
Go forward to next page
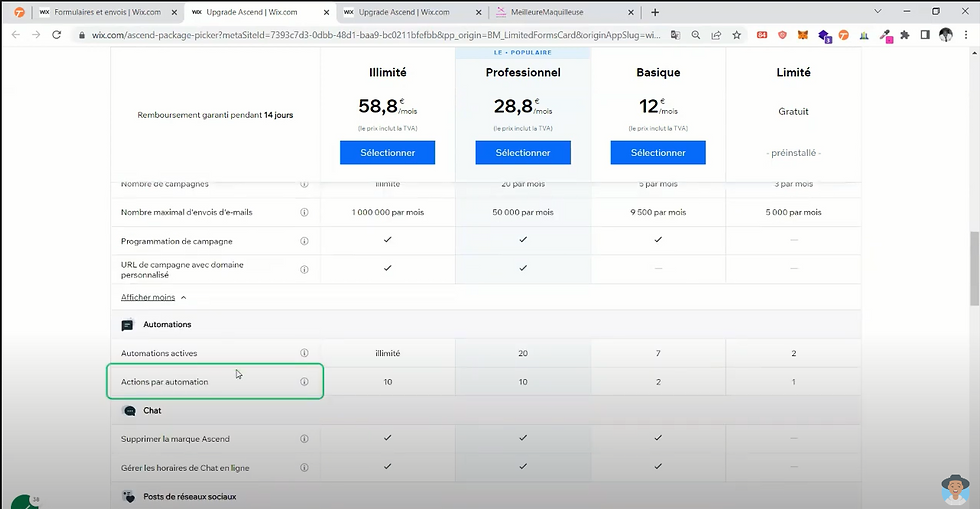click(x=36, y=35)
